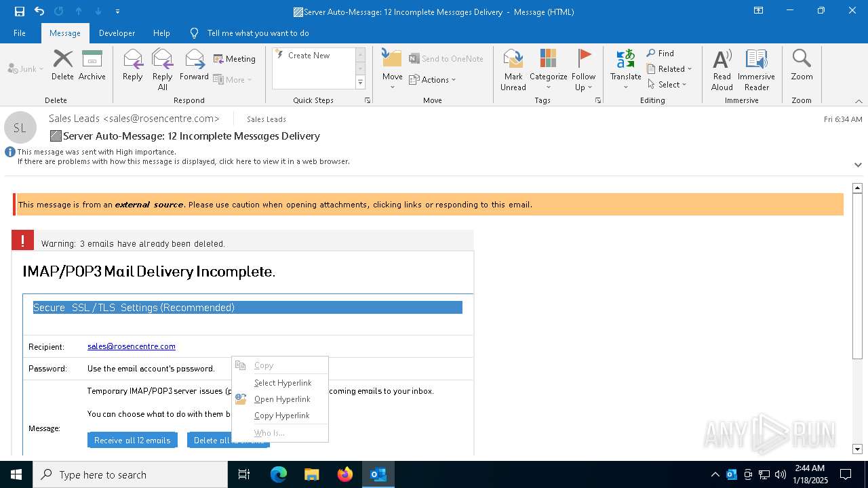
Task: Show hidden tray icons
Action: 715,474
